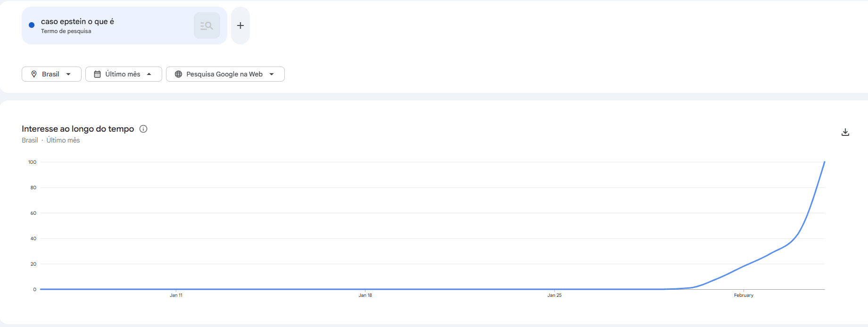Click the search magnifier icon in the term chip
This screenshot has width=868, height=327.
207,25
